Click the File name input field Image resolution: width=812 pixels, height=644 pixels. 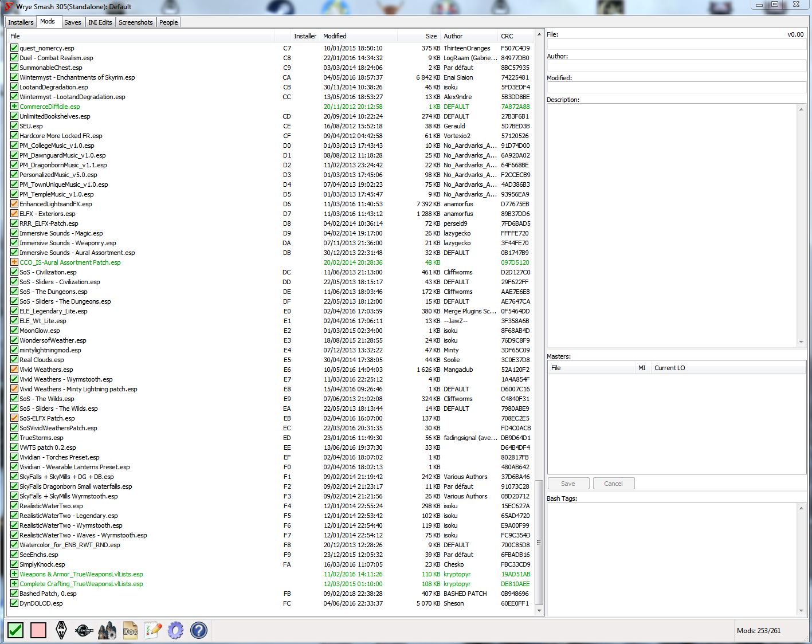[x=676, y=44]
